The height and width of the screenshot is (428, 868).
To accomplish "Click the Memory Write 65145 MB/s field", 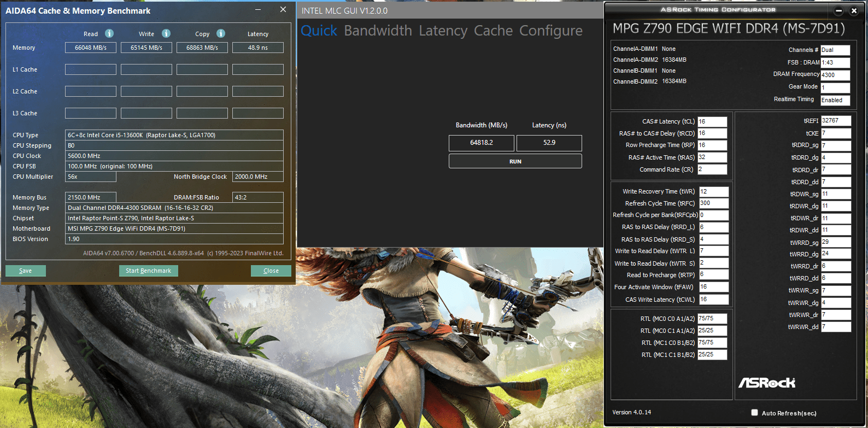I will point(146,48).
